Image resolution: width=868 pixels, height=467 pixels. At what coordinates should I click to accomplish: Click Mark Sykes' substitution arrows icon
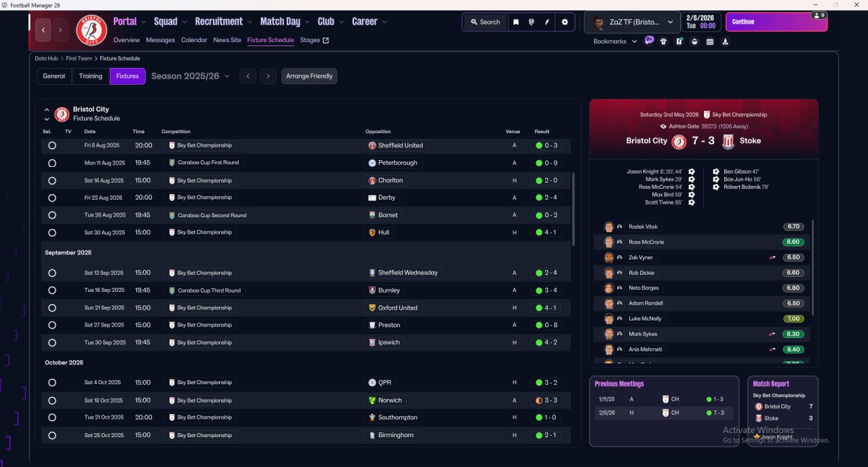(x=772, y=334)
